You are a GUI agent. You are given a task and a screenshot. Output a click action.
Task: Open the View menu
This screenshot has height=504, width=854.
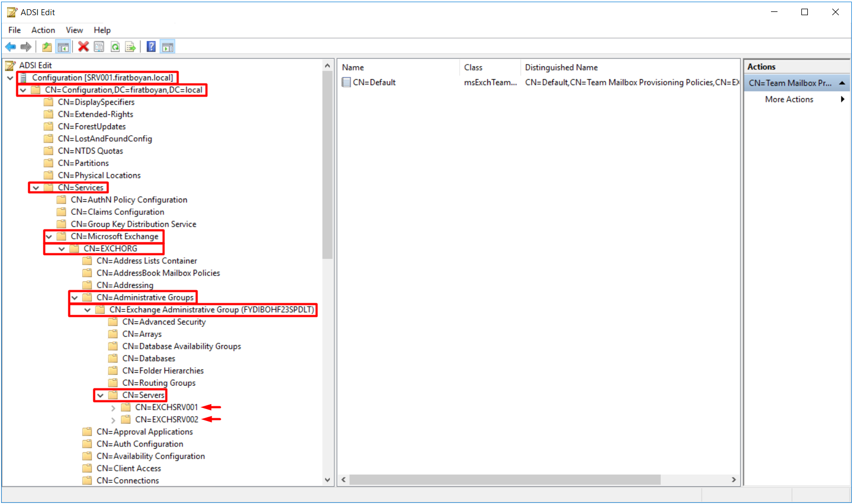[74, 30]
